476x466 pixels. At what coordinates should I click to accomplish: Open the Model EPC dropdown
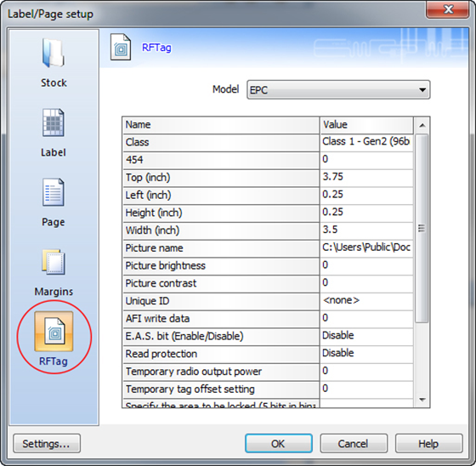click(x=338, y=89)
